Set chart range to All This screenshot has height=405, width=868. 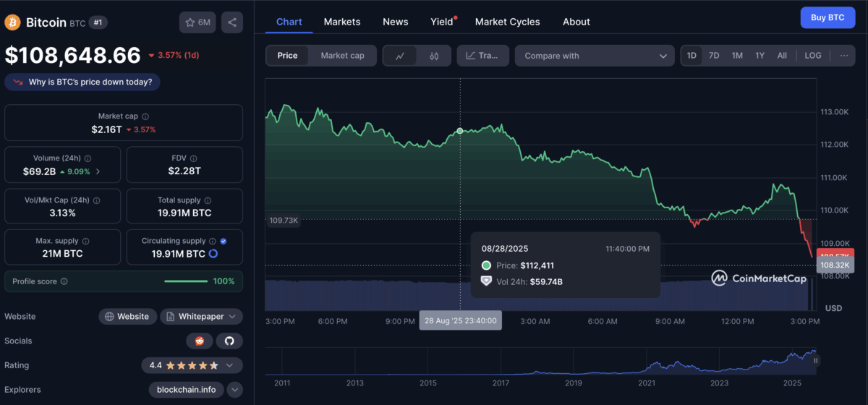[x=782, y=56]
